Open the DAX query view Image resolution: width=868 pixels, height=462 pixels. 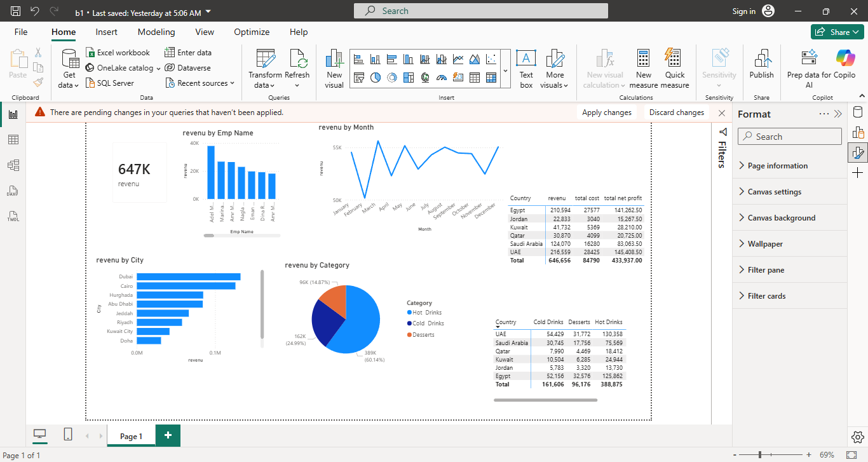tap(13, 191)
